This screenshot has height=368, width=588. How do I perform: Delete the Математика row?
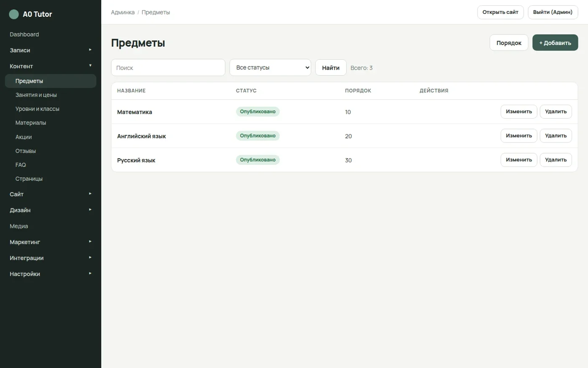(x=556, y=112)
